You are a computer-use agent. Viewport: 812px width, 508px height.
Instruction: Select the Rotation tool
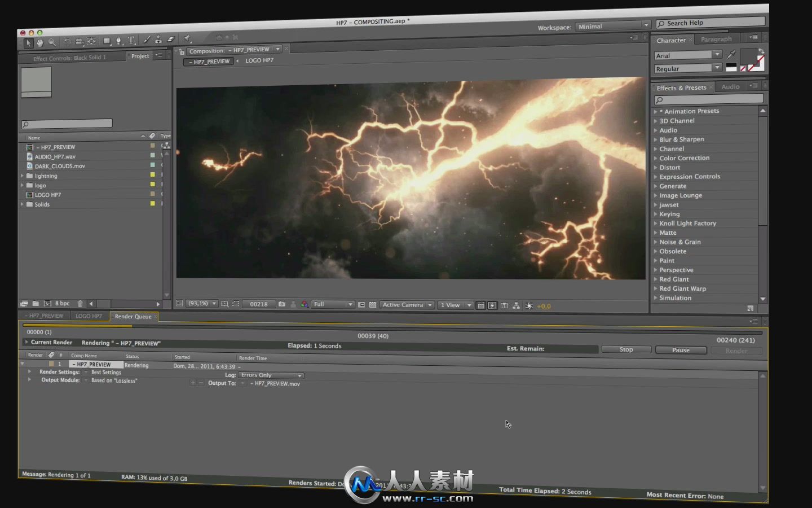click(67, 42)
